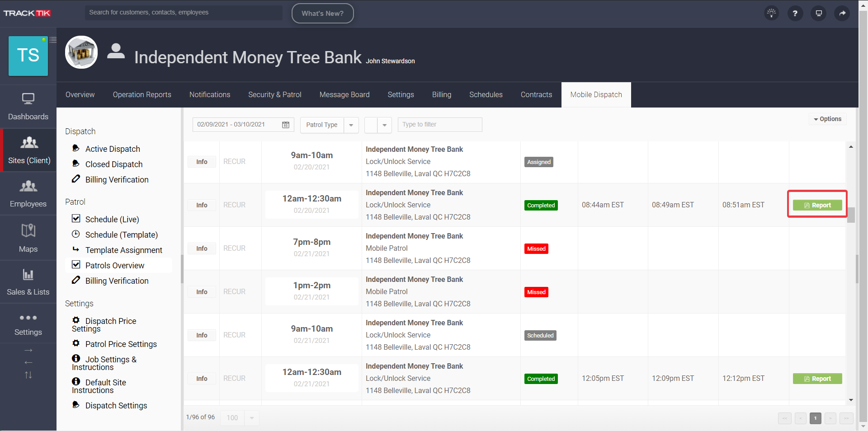The height and width of the screenshot is (431, 868).
Task: Open the Sites (Client) sidebar icon
Action: tap(28, 149)
